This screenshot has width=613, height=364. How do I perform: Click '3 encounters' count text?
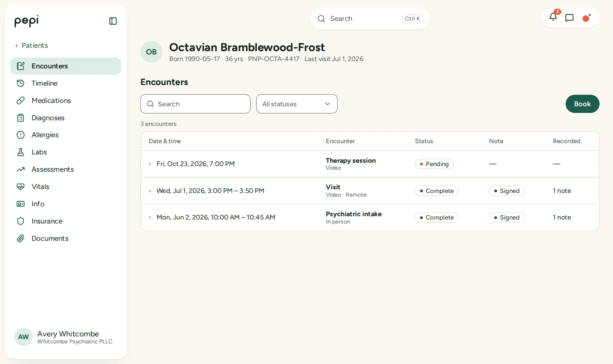(158, 124)
